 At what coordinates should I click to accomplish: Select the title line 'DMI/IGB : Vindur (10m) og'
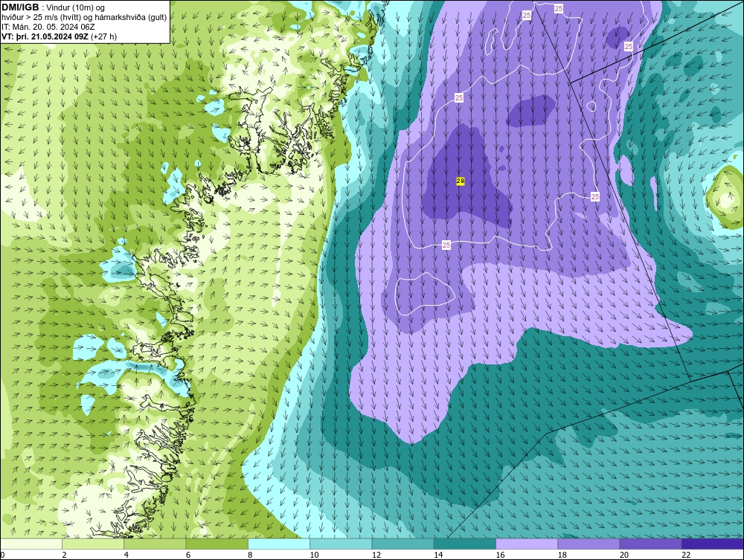pyautogui.click(x=54, y=7)
